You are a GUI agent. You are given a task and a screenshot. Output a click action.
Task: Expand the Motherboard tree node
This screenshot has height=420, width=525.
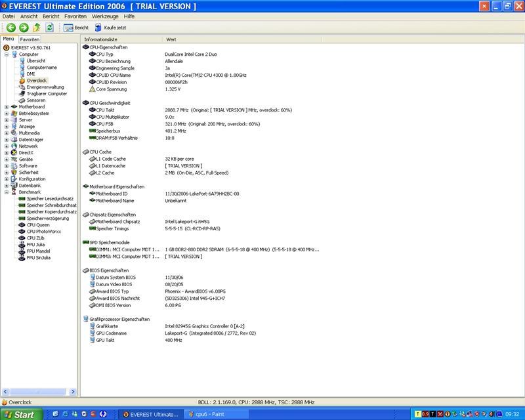[x=7, y=107]
